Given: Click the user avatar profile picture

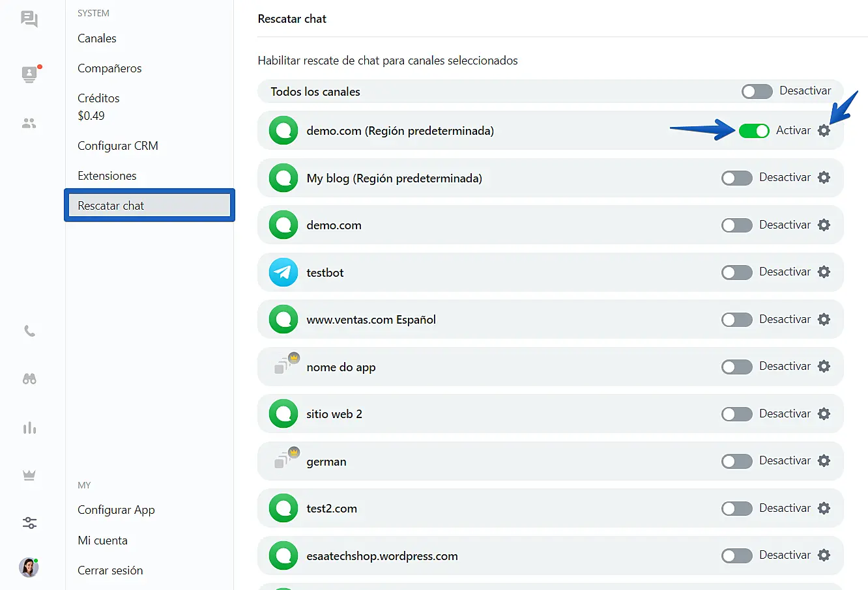Looking at the screenshot, I should click(29, 567).
